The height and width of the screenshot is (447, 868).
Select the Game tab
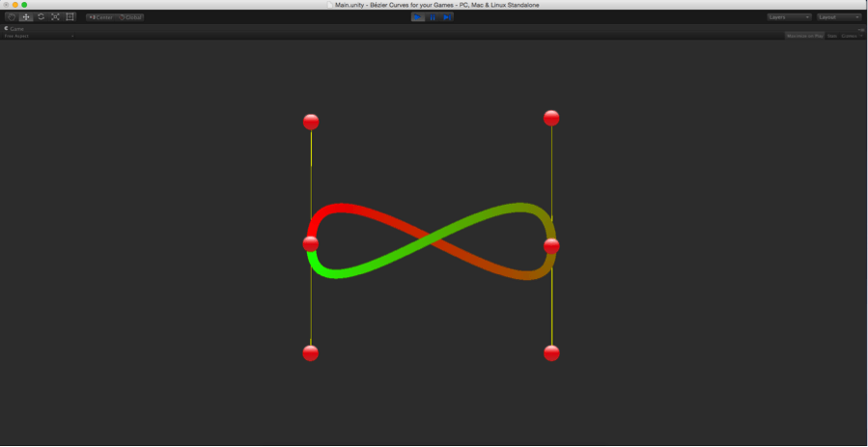14,28
